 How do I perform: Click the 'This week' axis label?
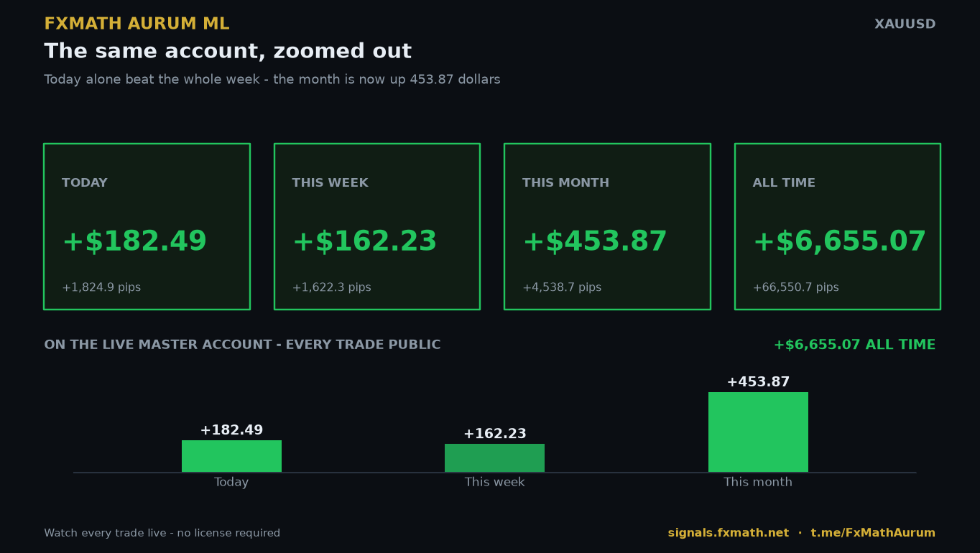click(x=494, y=483)
